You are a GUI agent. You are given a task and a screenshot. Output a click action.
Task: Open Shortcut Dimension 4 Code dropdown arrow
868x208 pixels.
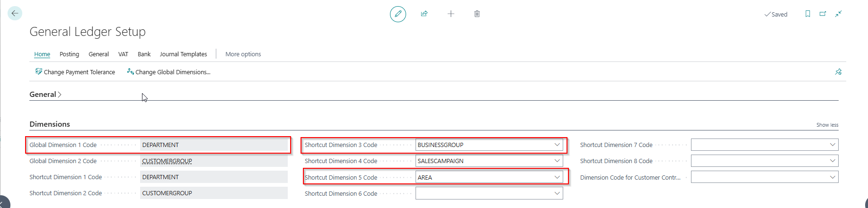[x=557, y=161]
